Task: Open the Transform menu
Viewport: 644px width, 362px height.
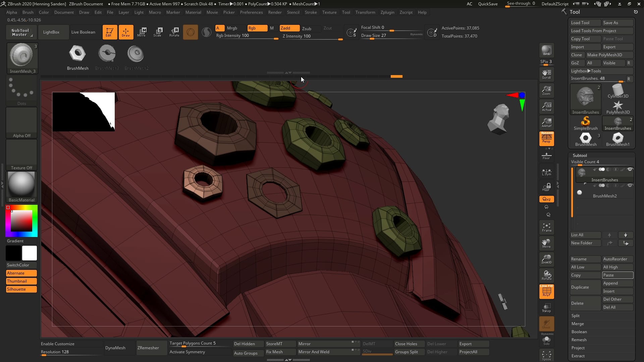Action: (365, 12)
